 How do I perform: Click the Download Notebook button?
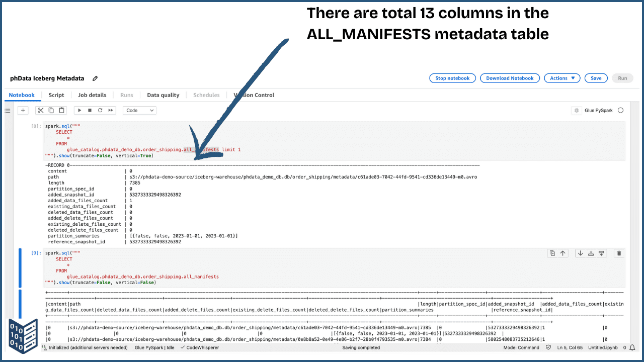[510, 78]
